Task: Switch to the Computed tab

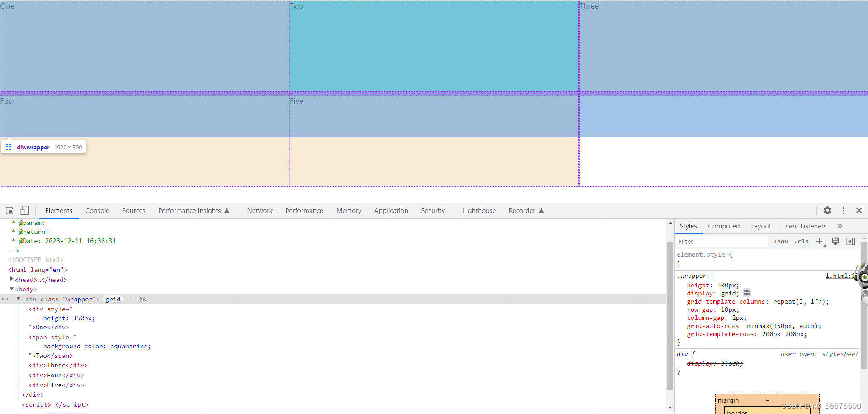Action: 724,226
